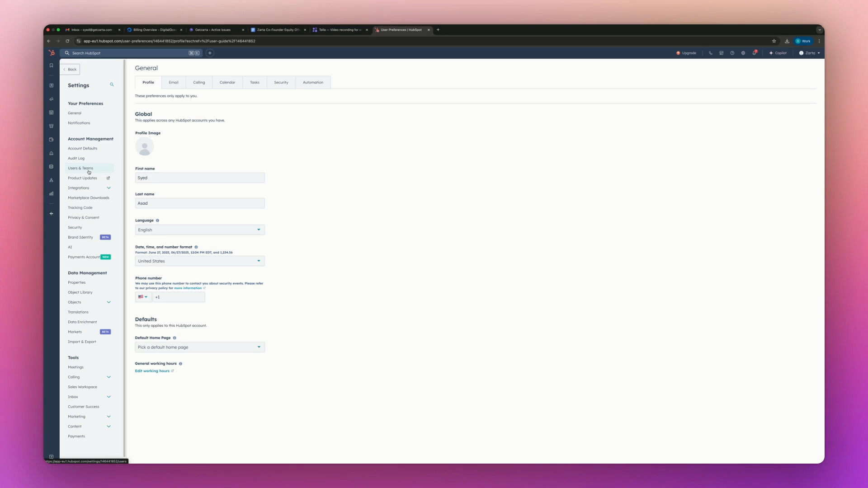The width and height of the screenshot is (868, 488).
Task: Expand Integrations in settings sidebar
Action: click(108, 188)
